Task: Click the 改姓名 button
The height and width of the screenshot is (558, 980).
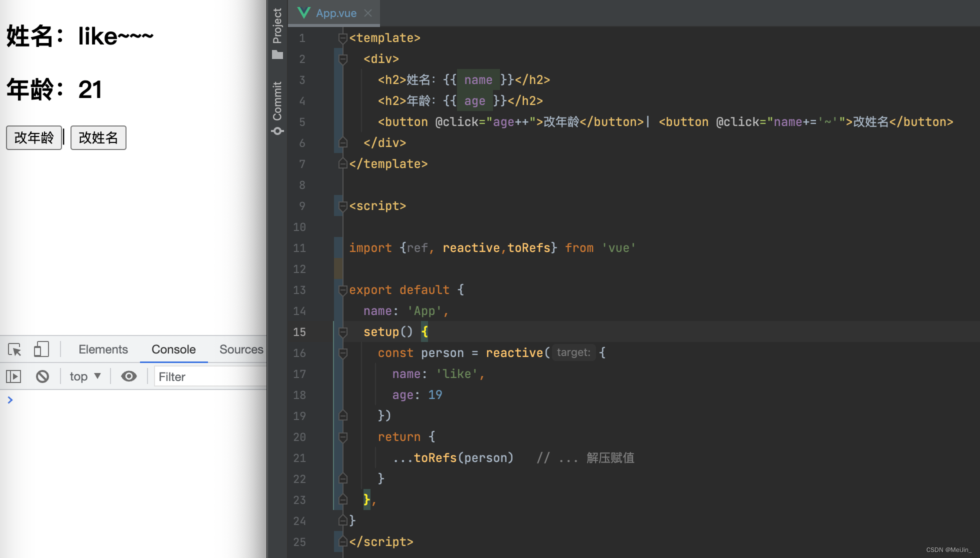Action: pos(98,137)
